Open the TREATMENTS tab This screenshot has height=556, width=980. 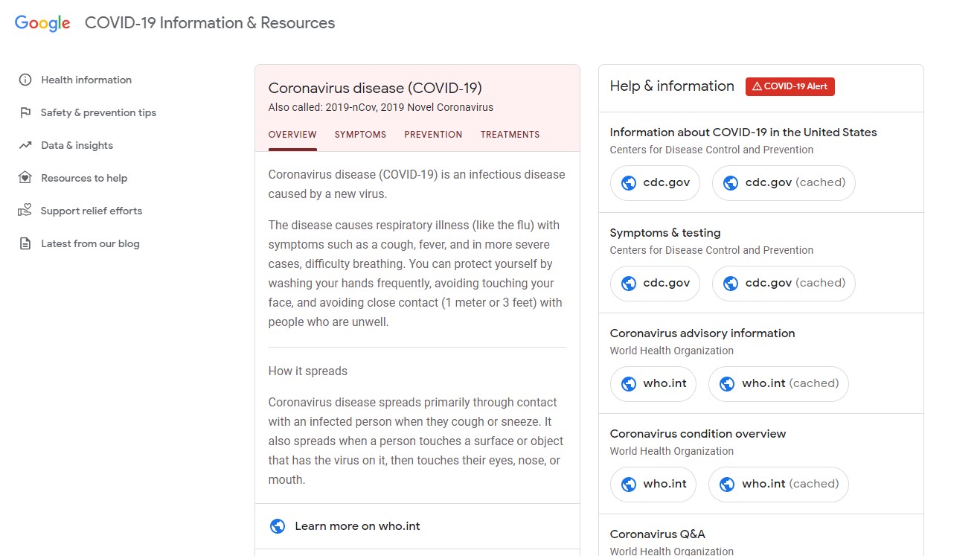click(x=510, y=135)
